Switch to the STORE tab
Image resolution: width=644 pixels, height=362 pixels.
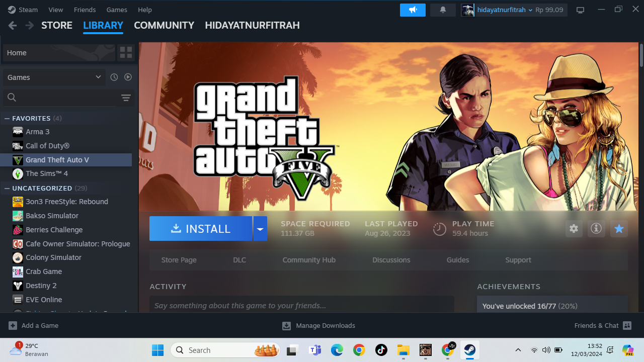click(57, 25)
